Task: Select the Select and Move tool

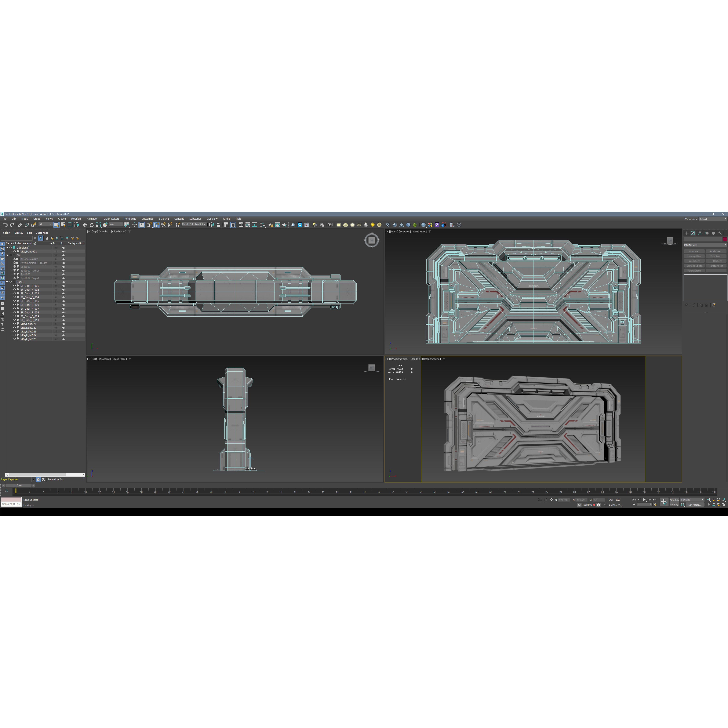Action: click(85, 225)
